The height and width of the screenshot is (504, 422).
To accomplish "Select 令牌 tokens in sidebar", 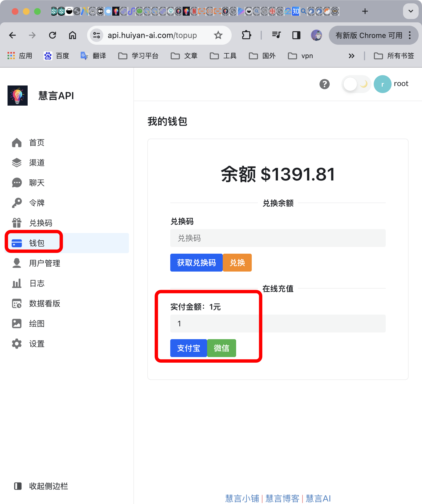I will [x=37, y=203].
